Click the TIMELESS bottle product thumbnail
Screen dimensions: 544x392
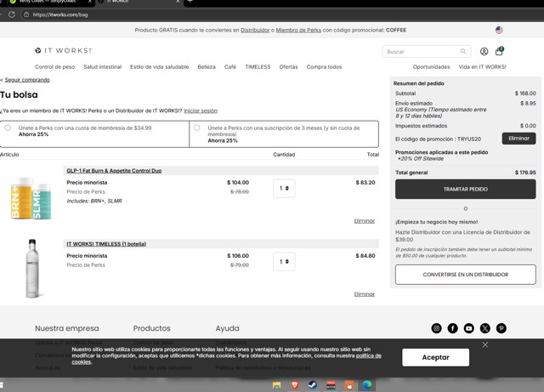pos(32,269)
